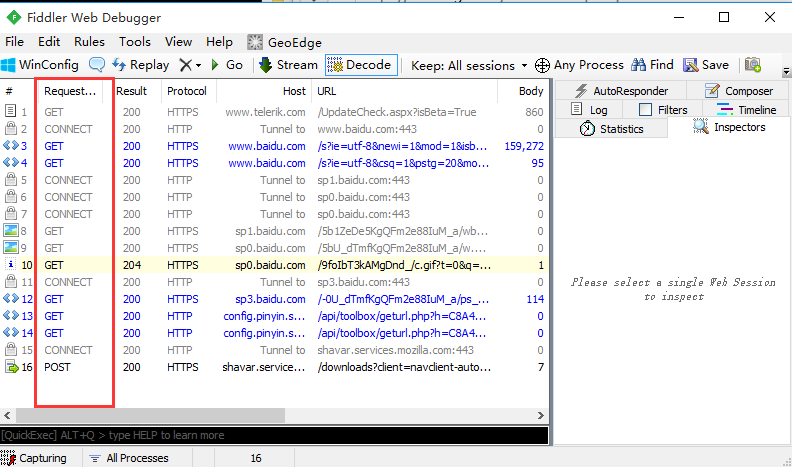Switch to the Composer tab

pyautogui.click(x=738, y=91)
